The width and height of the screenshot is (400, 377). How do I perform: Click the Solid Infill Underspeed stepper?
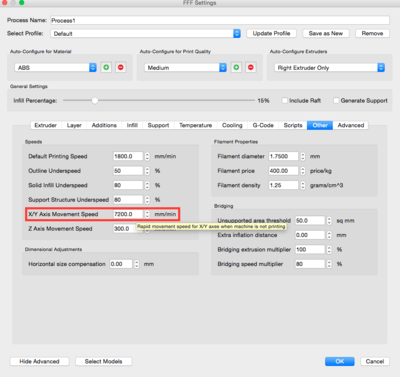pyautogui.click(x=147, y=185)
